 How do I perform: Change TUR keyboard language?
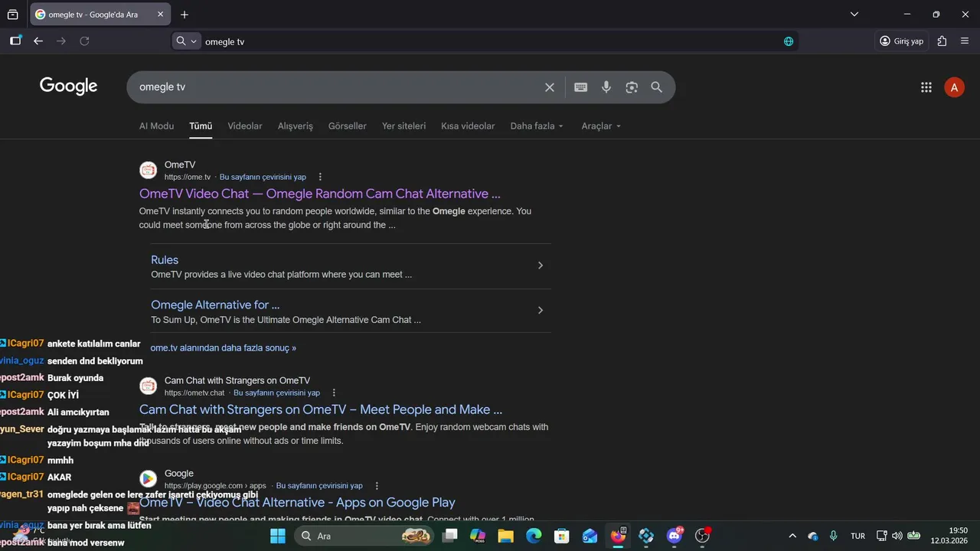pyautogui.click(x=857, y=536)
